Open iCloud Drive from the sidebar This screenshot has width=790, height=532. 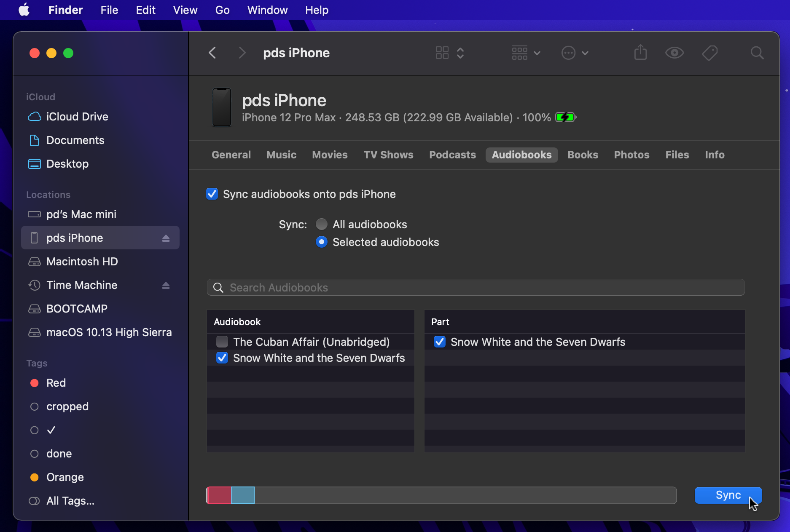click(77, 117)
